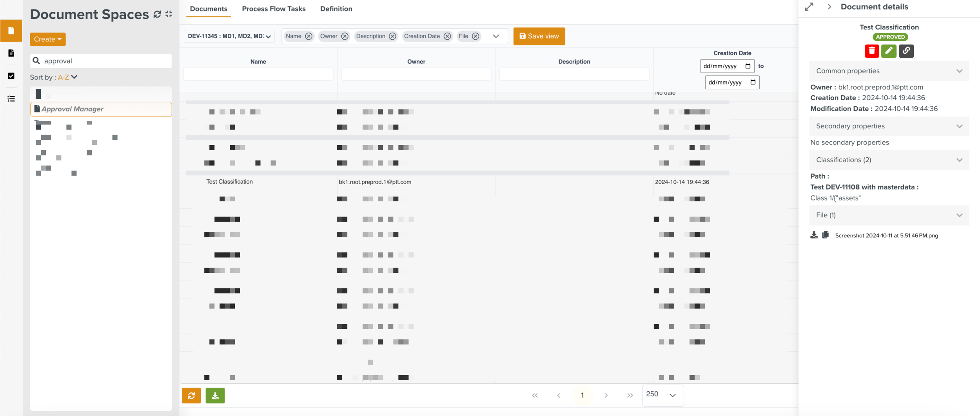This screenshot has width=980, height=416.
Task: Remove the File column chip
Action: pyautogui.click(x=475, y=36)
